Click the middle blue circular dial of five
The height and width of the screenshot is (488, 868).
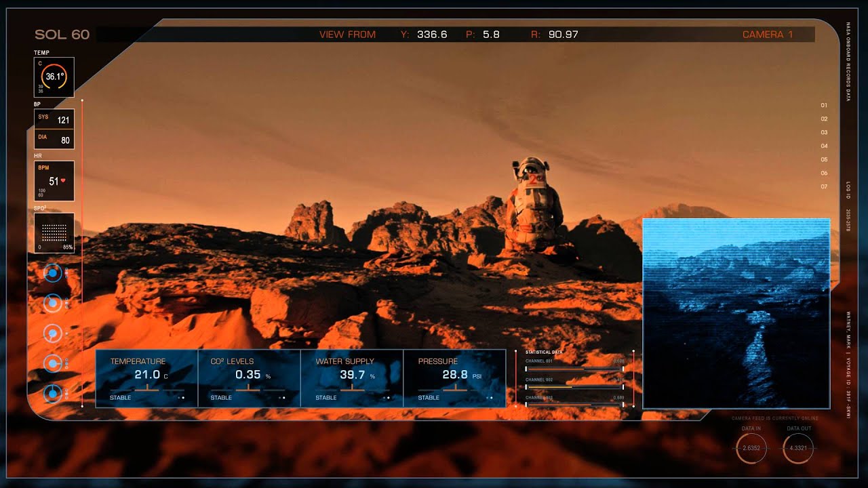(x=53, y=333)
